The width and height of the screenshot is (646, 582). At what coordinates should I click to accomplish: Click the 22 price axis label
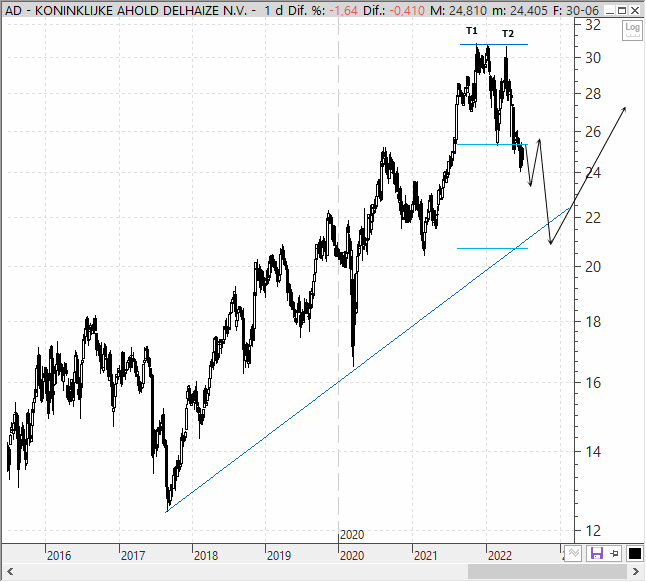(593, 217)
